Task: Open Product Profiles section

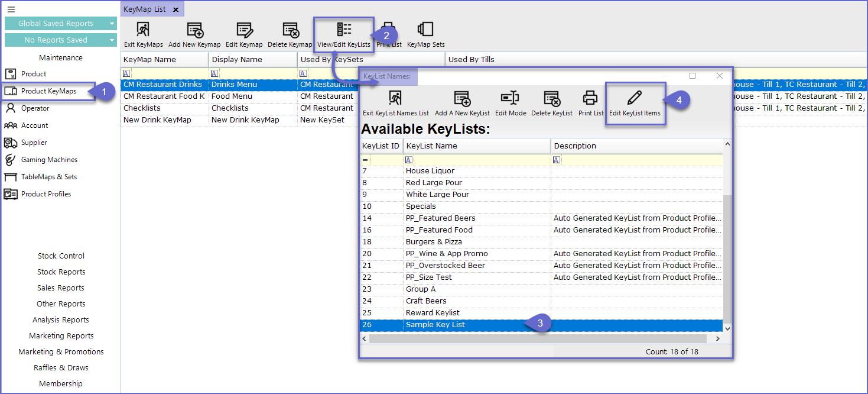Action: click(x=46, y=194)
